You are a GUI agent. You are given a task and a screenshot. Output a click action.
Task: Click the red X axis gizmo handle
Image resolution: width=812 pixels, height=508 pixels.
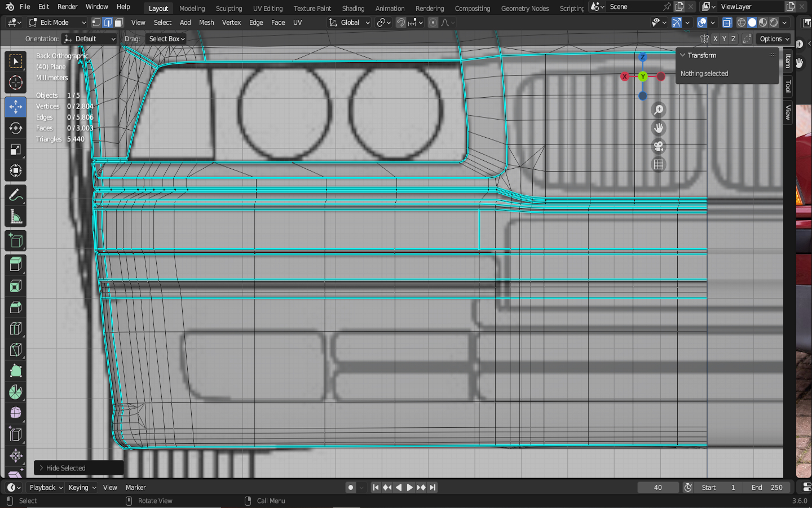click(625, 77)
